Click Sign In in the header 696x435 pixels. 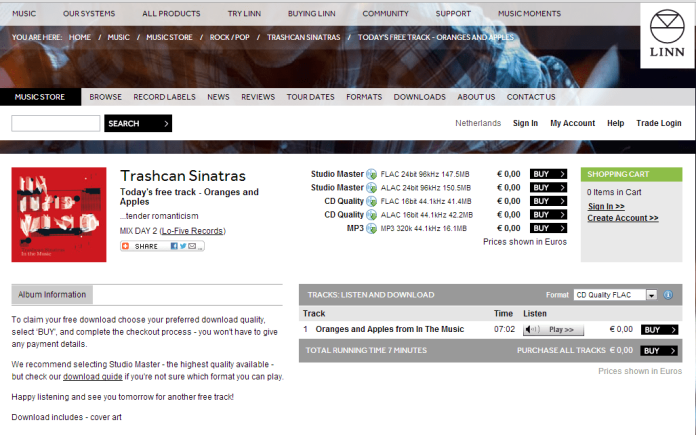tap(525, 123)
